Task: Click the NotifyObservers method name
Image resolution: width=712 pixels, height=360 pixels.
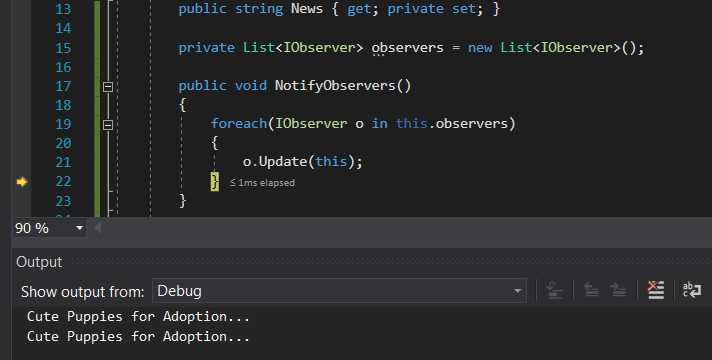Action: (335, 86)
